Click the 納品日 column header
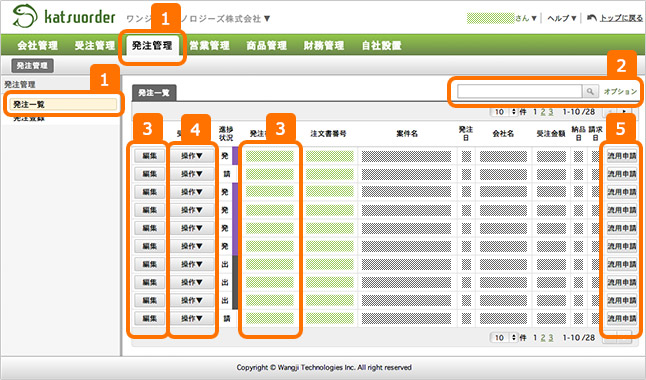The image size is (646, 380). tap(578, 134)
